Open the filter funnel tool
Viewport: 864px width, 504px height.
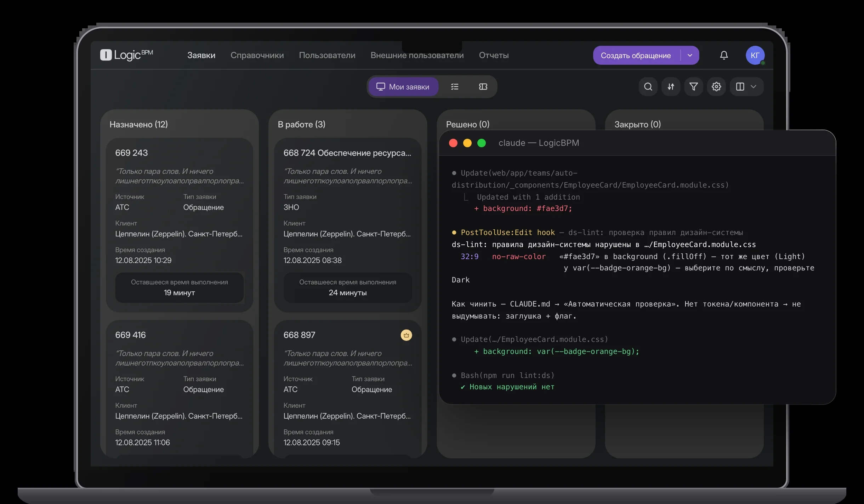[693, 87]
